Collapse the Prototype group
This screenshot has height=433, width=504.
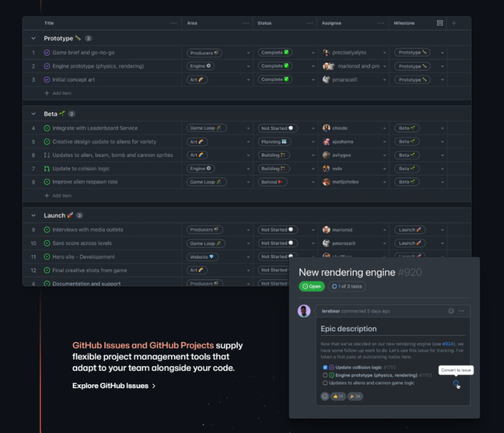(34, 38)
